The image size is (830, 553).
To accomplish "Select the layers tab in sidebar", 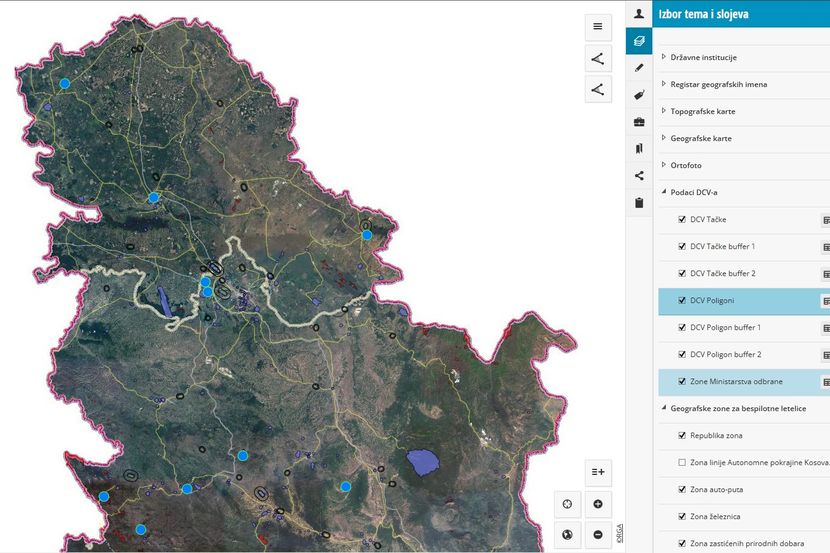I will coord(639,41).
